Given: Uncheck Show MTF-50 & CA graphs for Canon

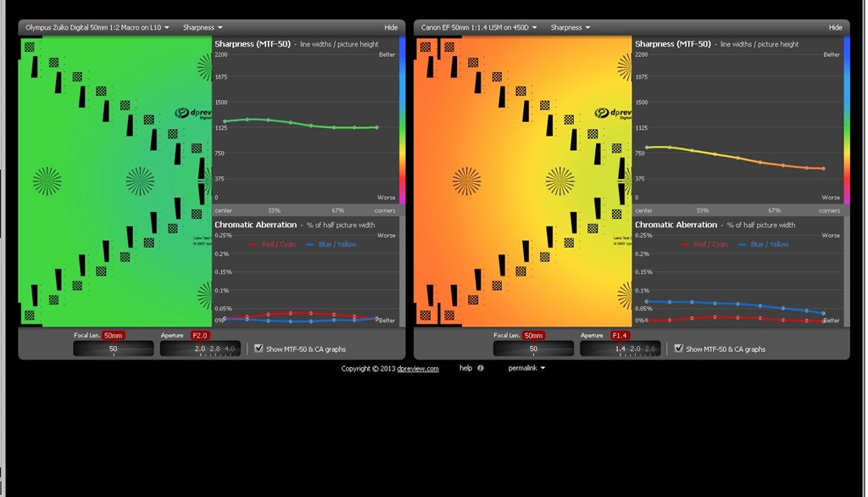Looking at the screenshot, I should pyautogui.click(x=679, y=349).
